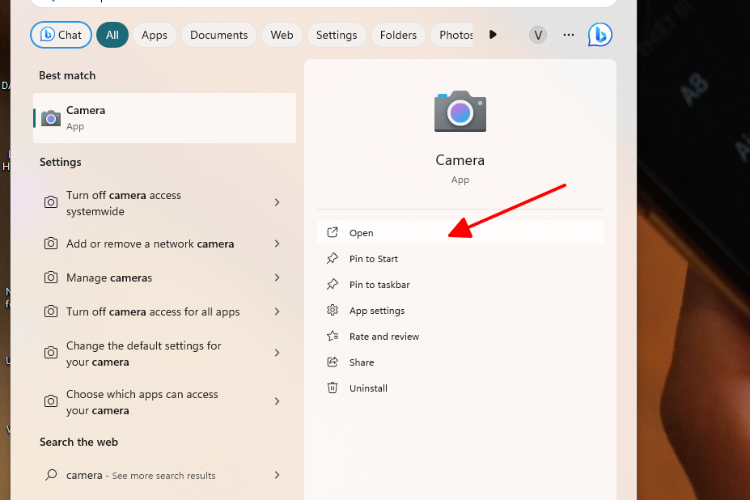Image resolution: width=750 pixels, height=500 pixels.
Task: Show more filters with the arrow
Action: [493, 34]
